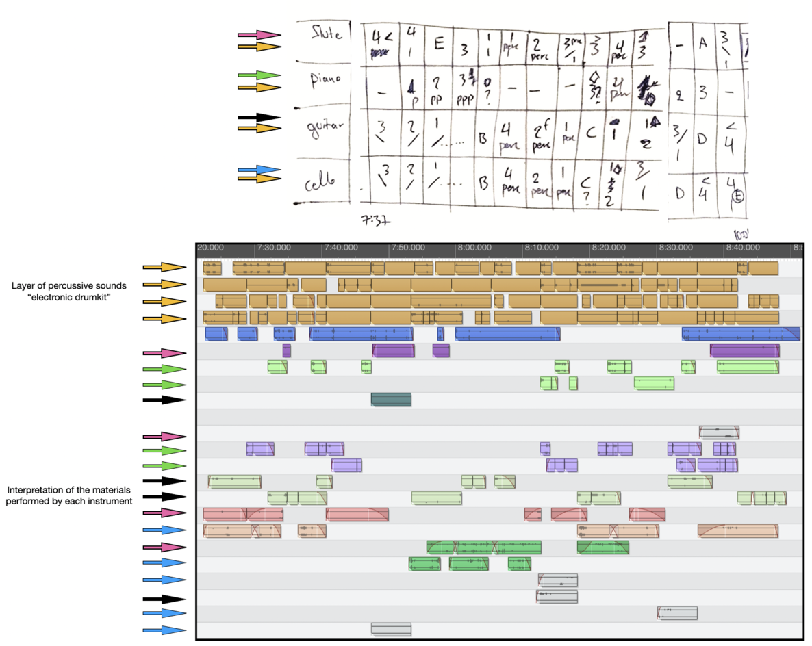Screen dimensions: 812x646
Task: Select the tiny blue clip just before 8:00
Action: 440,334
